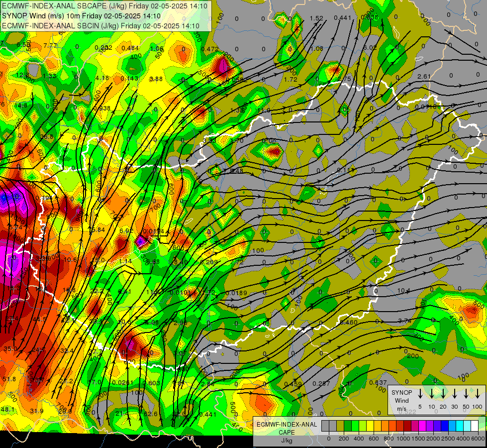Click the 62.6 value on map

pyautogui.click(x=151, y=414)
